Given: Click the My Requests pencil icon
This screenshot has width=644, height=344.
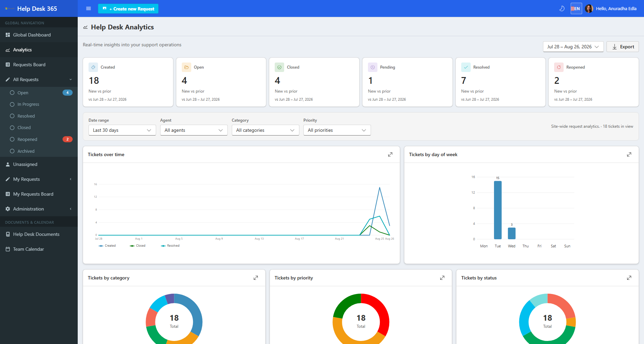Looking at the screenshot, I should pyautogui.click(x=8, y=179).
